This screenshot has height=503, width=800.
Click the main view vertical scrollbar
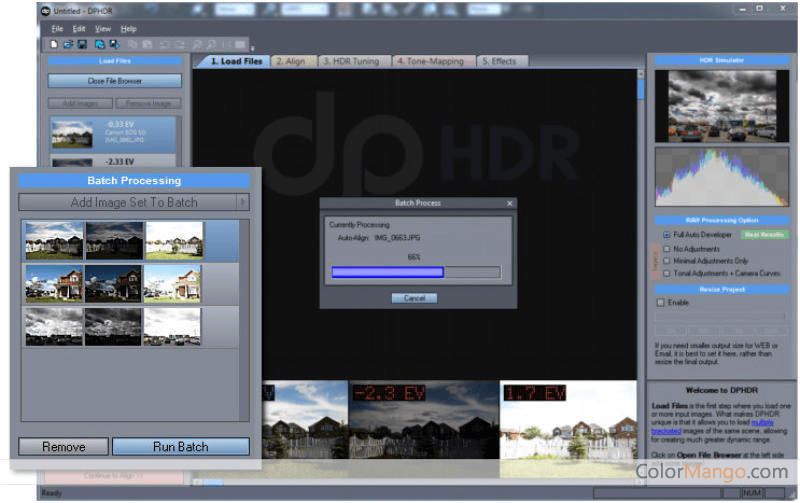641,224
